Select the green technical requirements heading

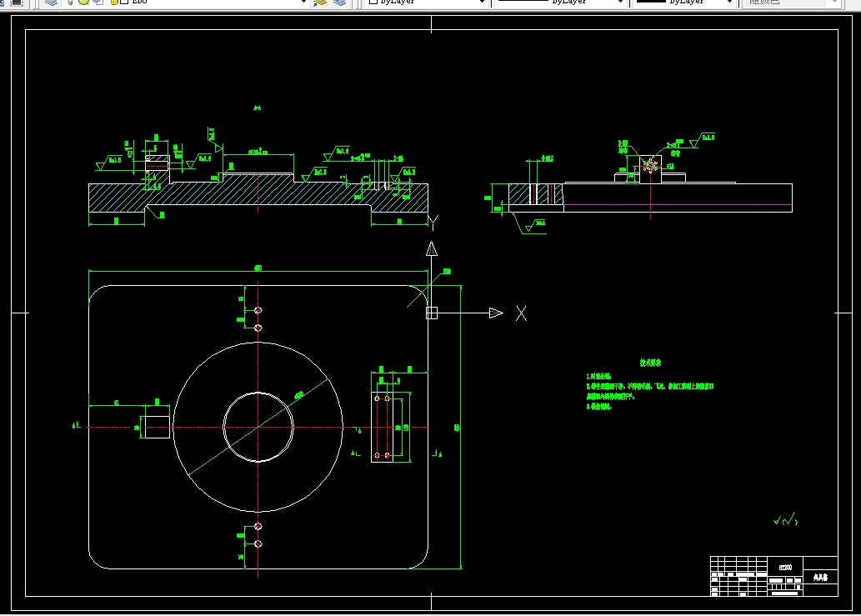pyautogui.click(x=650, y=363)
